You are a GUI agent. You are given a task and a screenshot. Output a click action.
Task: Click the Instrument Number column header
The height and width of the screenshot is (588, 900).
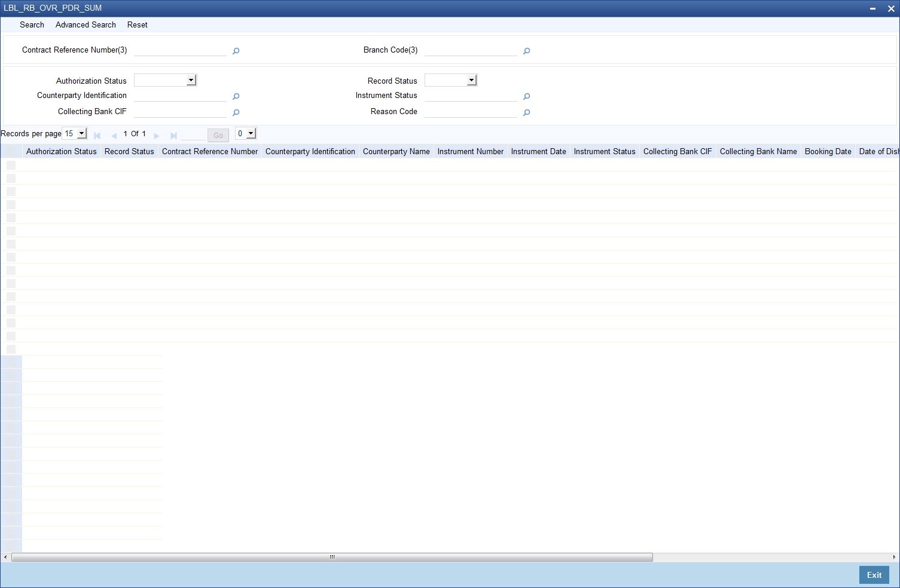(471, 152)
